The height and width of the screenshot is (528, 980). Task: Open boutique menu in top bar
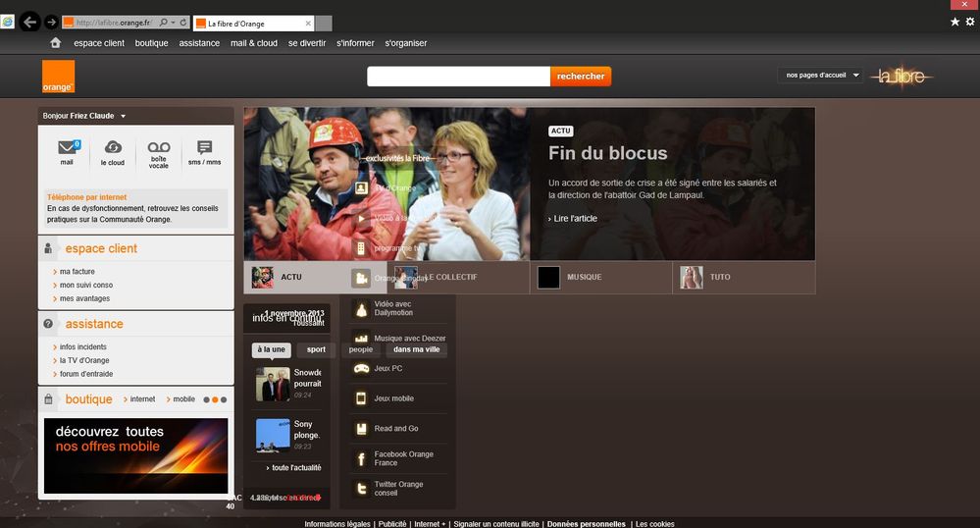[151, 42]
